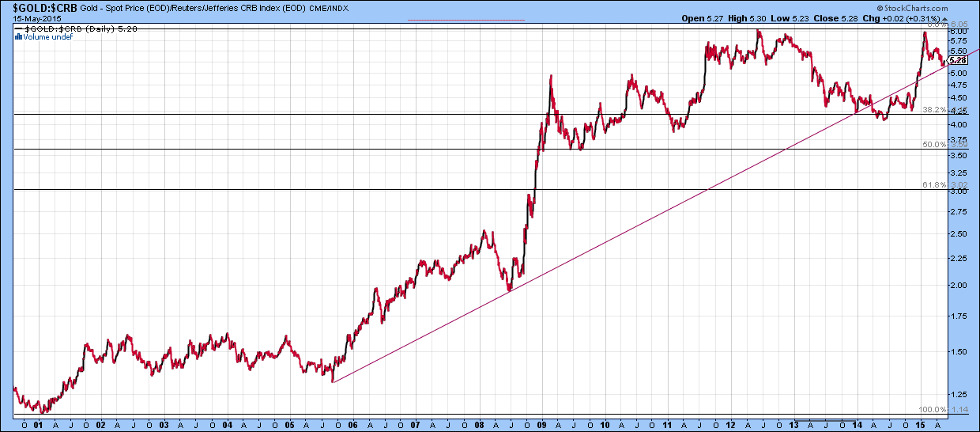The image size is (980, 432).
Task: Click the 13 year label on time axis
Action: tap(793, 425)
